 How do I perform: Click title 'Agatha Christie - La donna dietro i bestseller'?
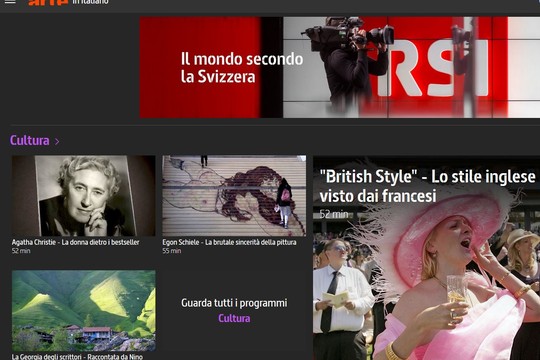[x=75, y=242]
